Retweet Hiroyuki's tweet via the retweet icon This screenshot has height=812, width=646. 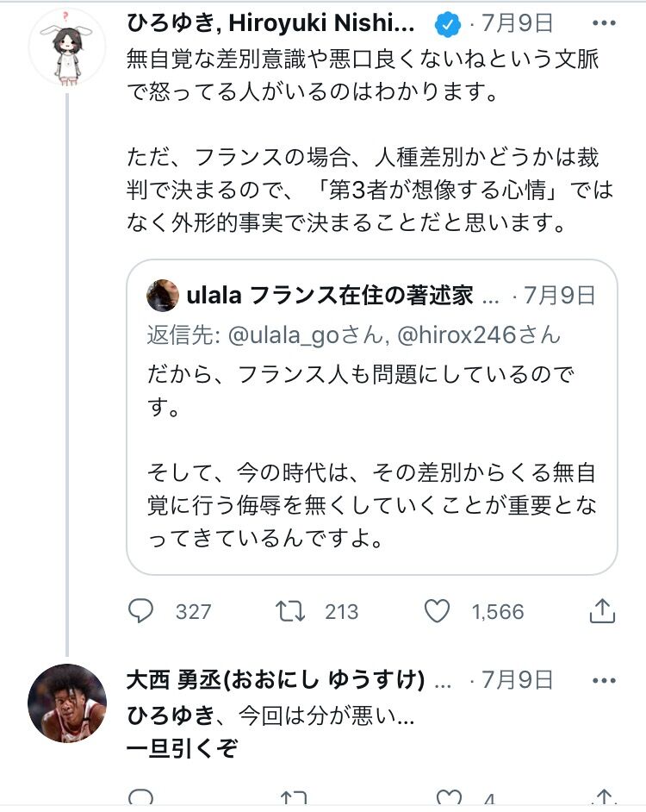tap(289, 611)
